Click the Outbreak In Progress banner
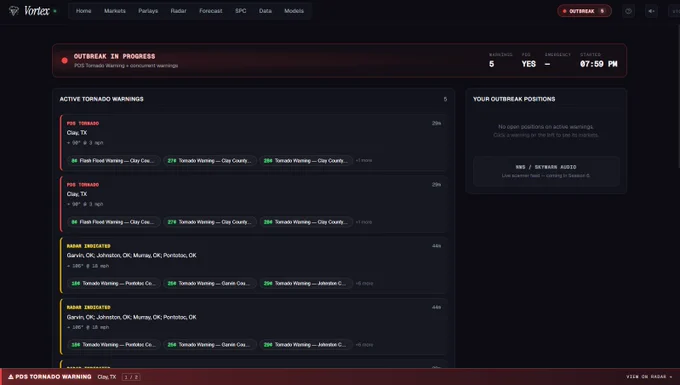The image size is (680, 385). (339, 61)
